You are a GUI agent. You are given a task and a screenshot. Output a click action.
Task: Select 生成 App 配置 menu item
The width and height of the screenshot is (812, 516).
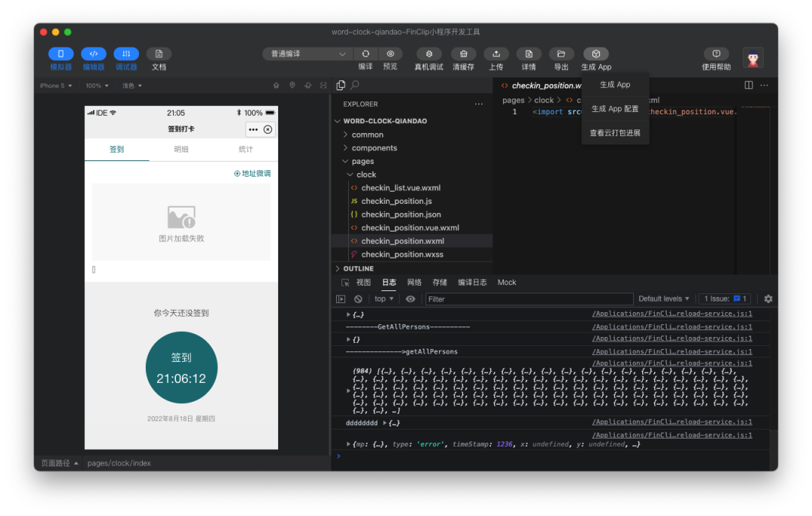[x=614, y=109]
